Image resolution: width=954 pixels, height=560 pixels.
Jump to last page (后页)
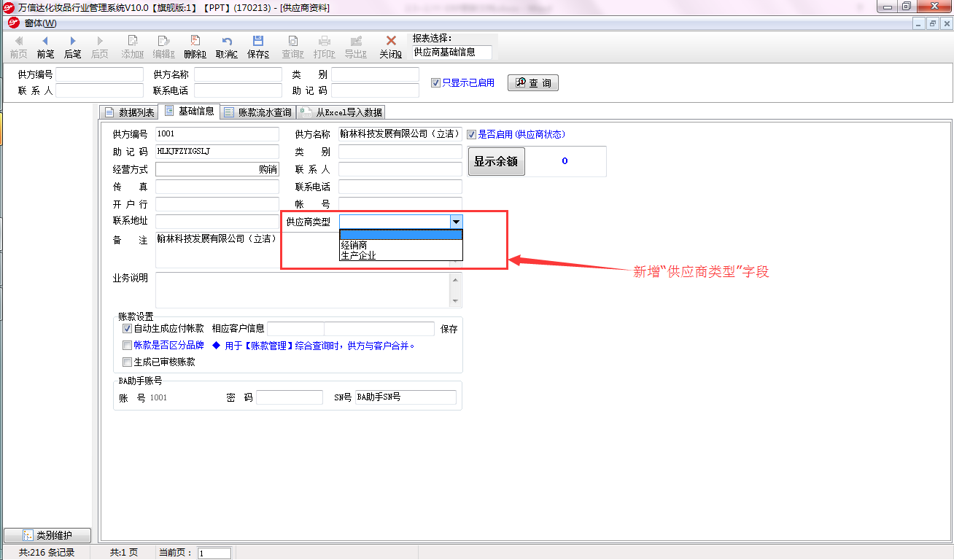tap(100, 47)
